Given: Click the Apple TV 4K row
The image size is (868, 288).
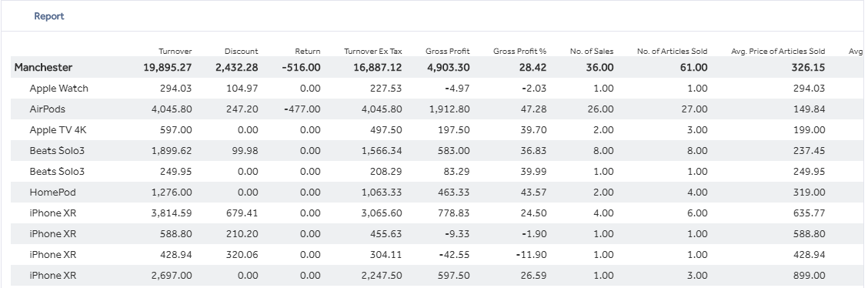Looking at the screenshot, I should [x=433, y=130].
